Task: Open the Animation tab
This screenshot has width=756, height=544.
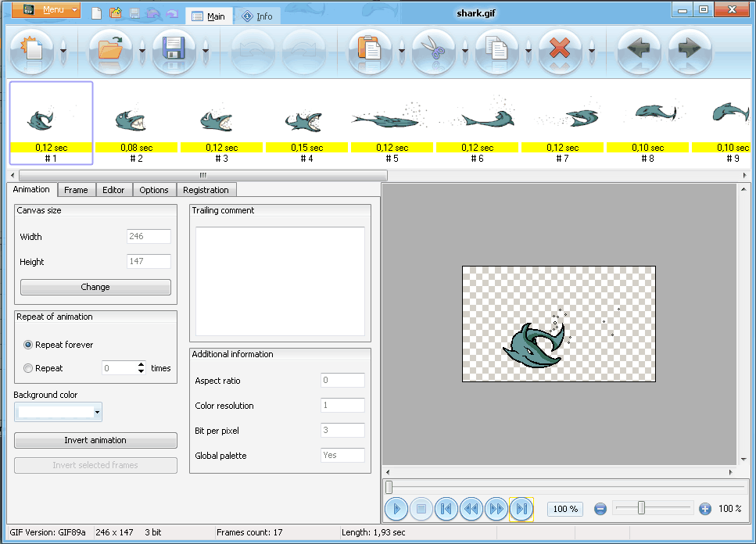Action: pos(31,189)
